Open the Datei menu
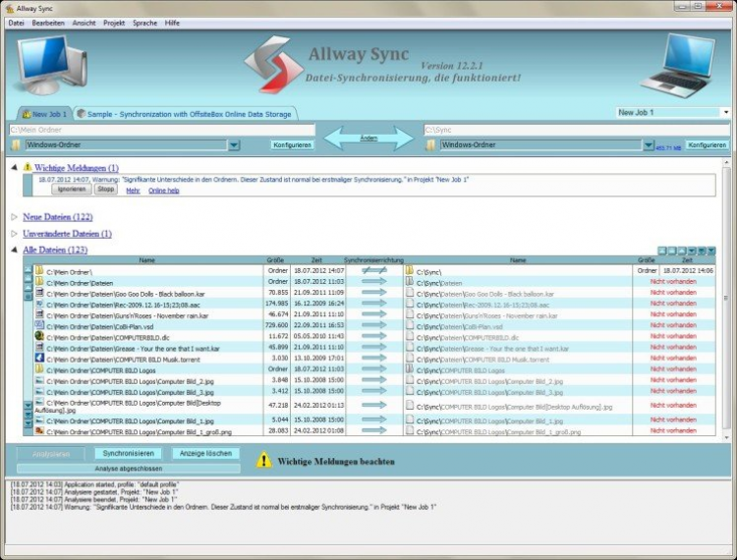 tap(16, 23)
